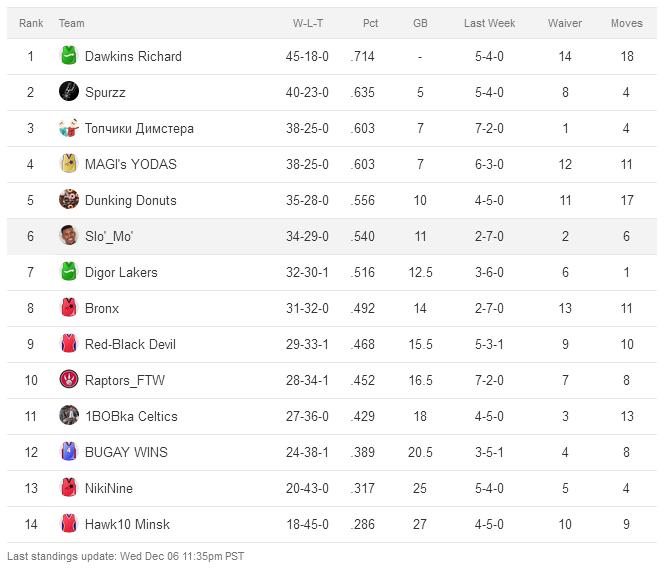Select the Waiver column header
The width and height of the screenshot is (665, 577).
pyautogui.click(x=564, y=23)
